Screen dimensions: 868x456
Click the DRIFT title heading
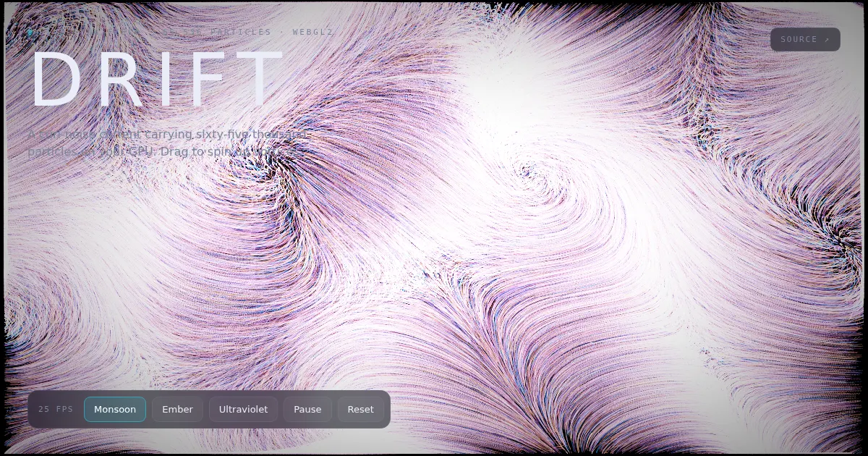coord(156,80)
